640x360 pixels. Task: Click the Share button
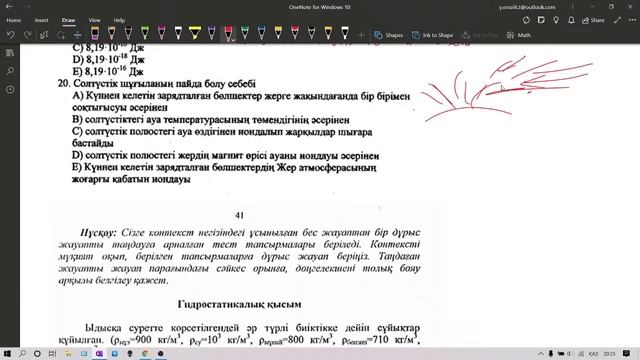click(x=593, y=20)
